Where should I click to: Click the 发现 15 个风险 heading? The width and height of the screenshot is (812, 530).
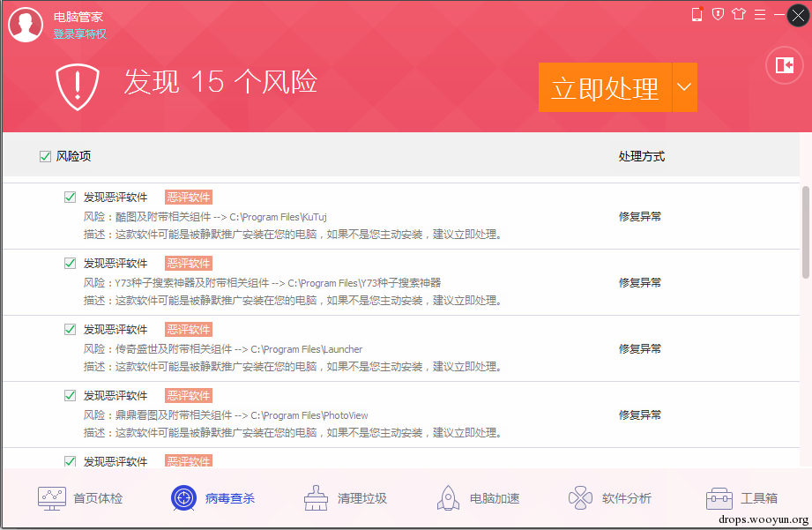(220, 82)
